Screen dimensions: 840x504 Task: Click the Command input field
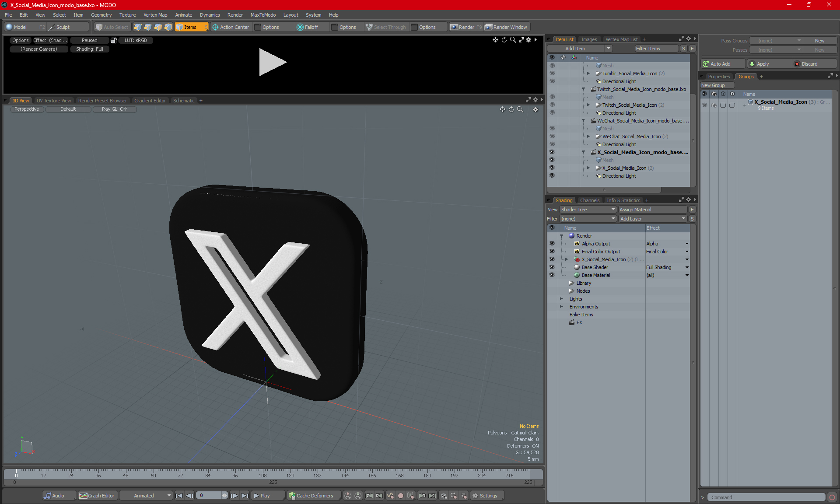click(x=766, y=497)
